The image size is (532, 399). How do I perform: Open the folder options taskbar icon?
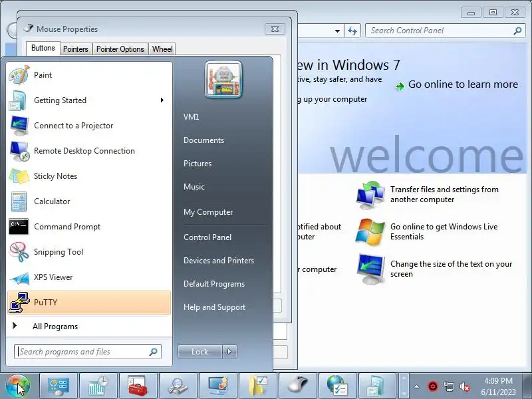click(258, 386)
